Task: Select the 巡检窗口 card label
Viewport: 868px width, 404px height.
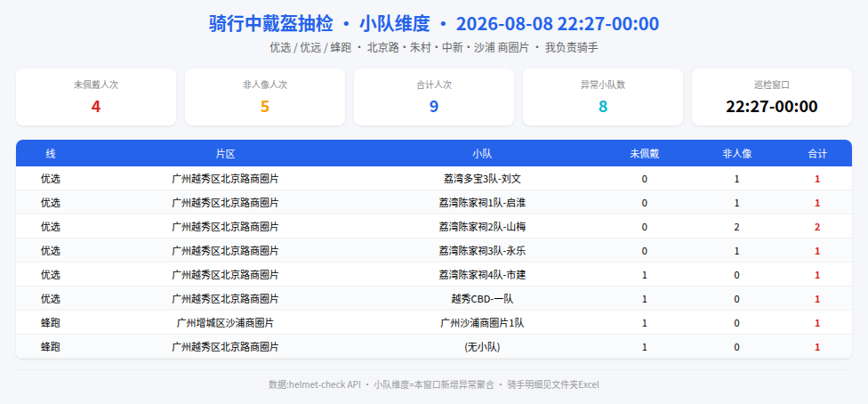Action: tap(772, 85)
